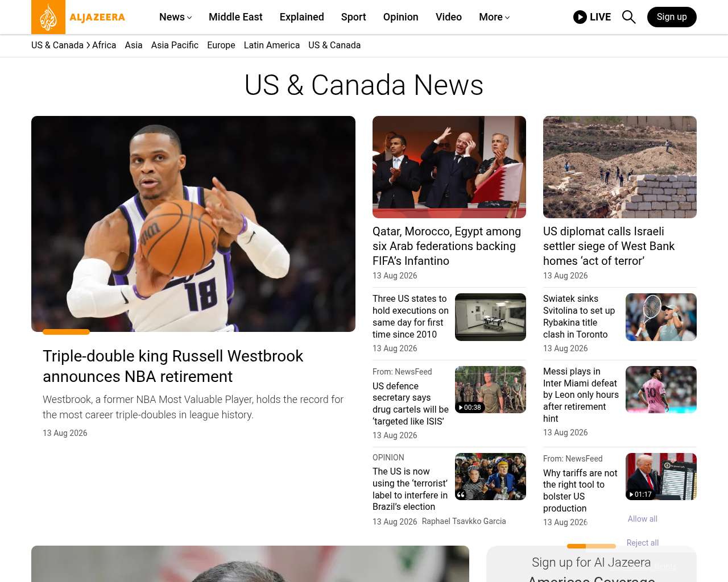728x582 pixels.
Task: Open the Messi Inter Miami story
Action: [x=581, y=395]
